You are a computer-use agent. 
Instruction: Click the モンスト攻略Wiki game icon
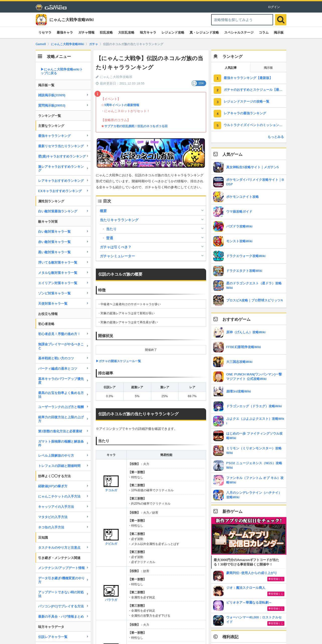pyautogui.click(x=218, y=241)
